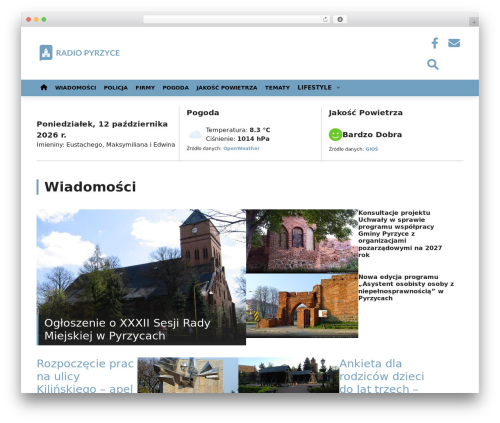Click the Pogoda widget heading

[203, 113]
